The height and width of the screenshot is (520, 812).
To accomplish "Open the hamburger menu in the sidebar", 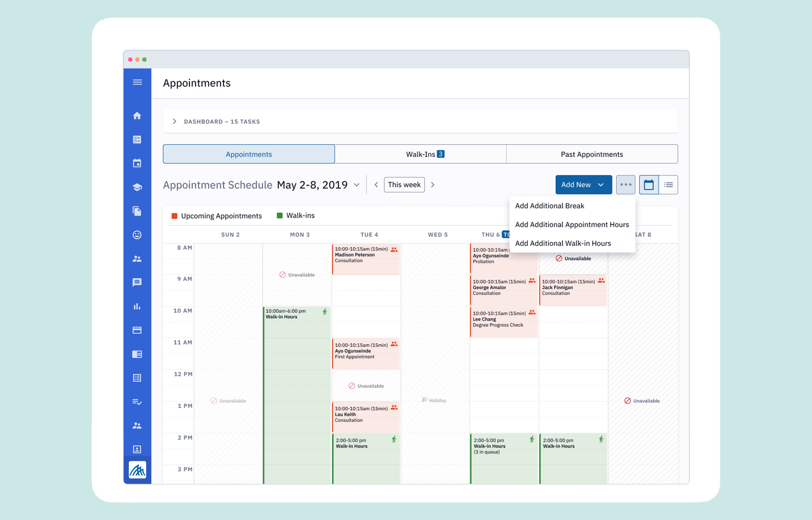I will 137,82.
